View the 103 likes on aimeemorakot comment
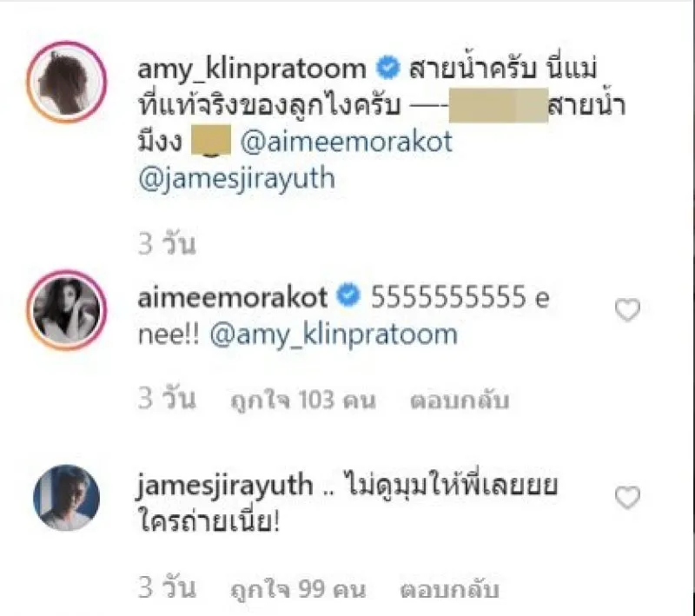Viewport: 695px width, 616px height. [303, 400]
